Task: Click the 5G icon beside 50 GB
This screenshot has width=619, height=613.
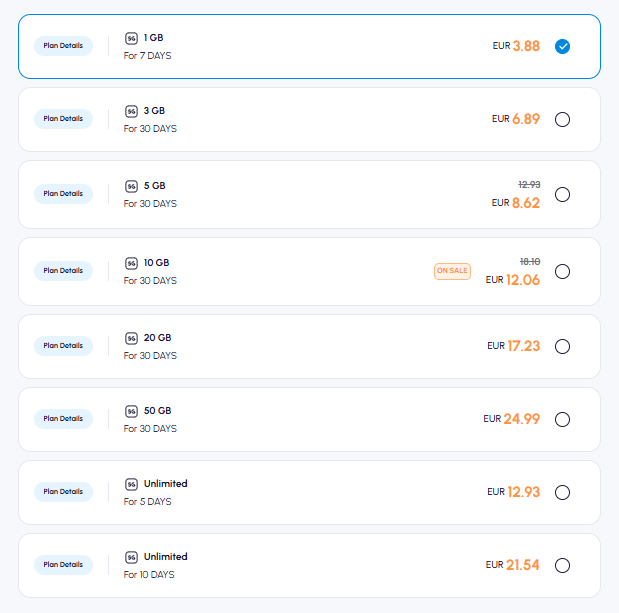Action: point(131,411)
